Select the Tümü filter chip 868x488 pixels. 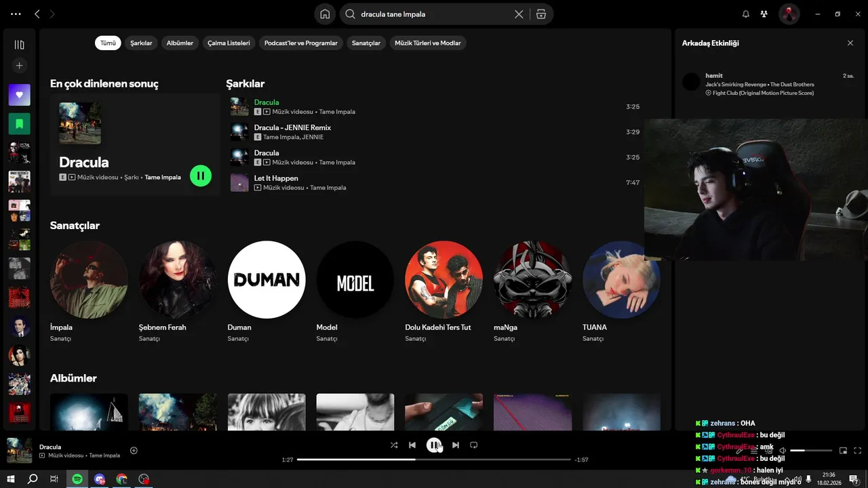[108, 43]
